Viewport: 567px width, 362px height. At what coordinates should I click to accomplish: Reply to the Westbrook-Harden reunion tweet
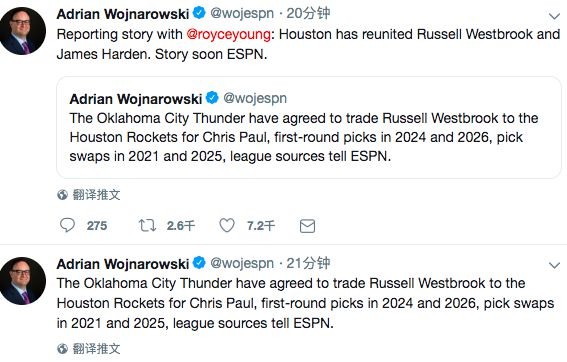67,225
